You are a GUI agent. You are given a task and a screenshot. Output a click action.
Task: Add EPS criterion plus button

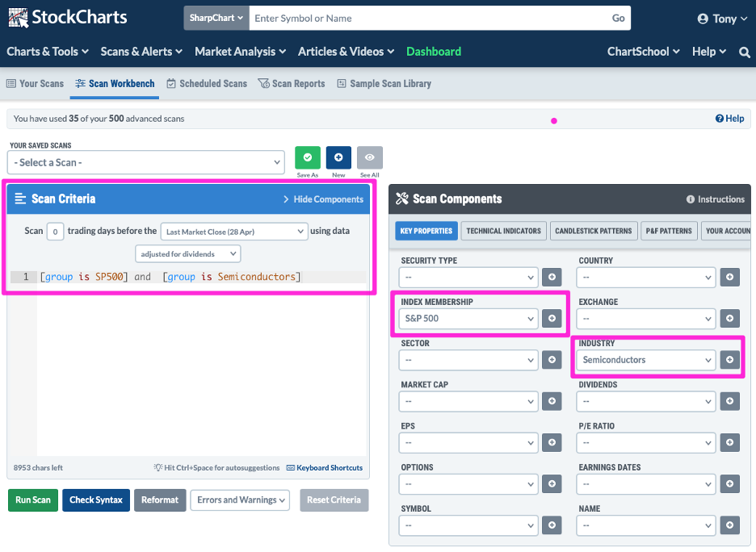click(x=552, y=443)
